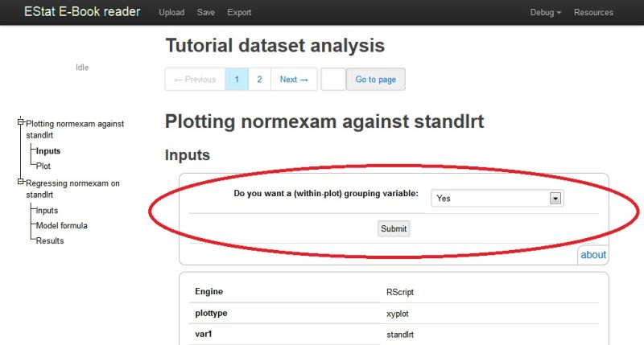Select Model formula in the sidebar tree
The width and height of the screenshot is (644, 345).
62,226
